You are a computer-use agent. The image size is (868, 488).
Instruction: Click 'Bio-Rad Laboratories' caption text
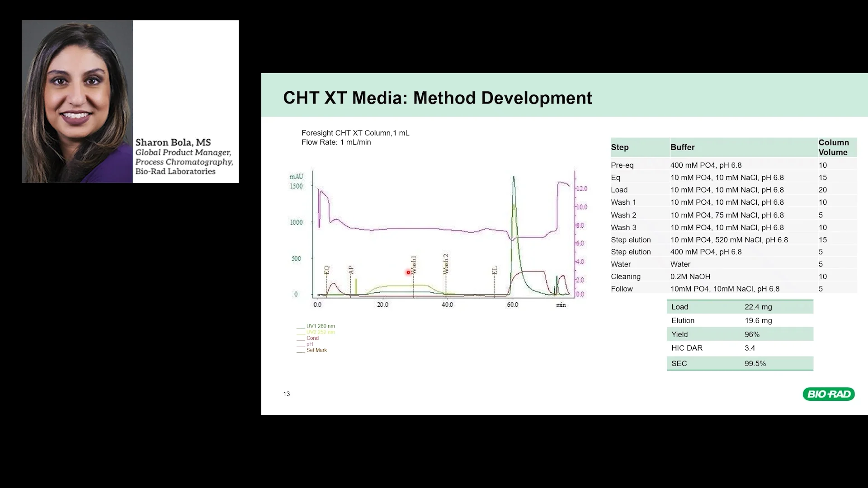175,171
